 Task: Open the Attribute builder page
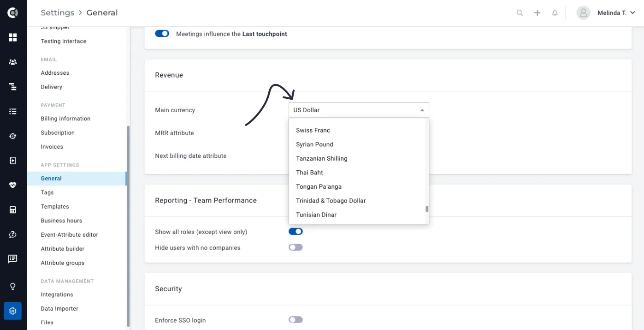(63, 249)
